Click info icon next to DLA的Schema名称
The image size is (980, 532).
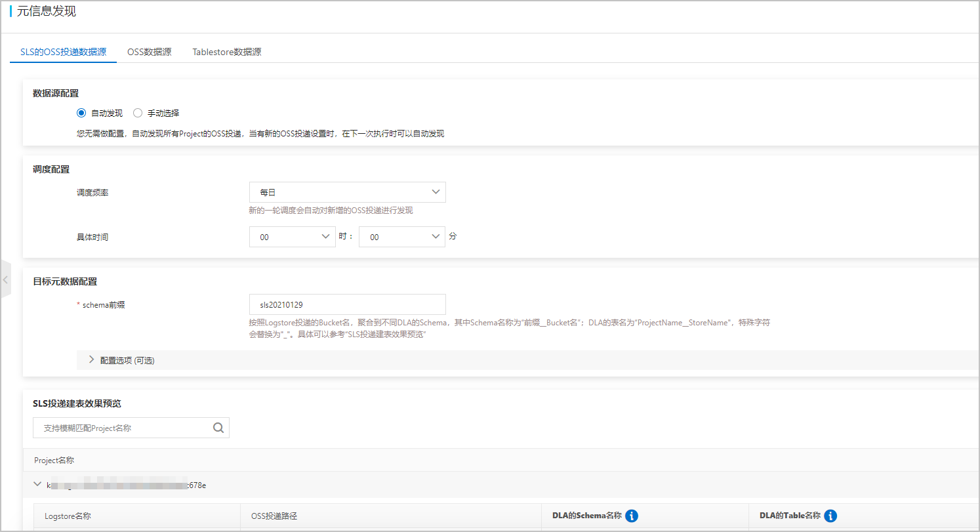tap(632, 516)
